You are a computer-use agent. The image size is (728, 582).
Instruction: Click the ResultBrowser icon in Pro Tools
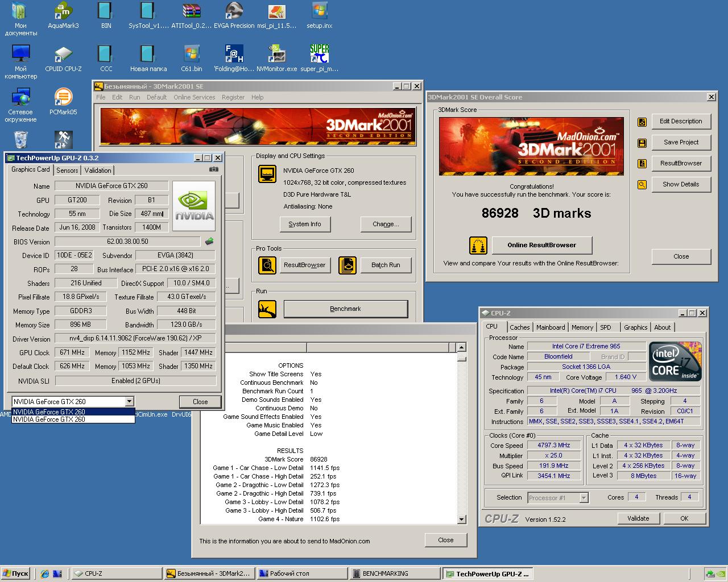[x=267, y=265]
